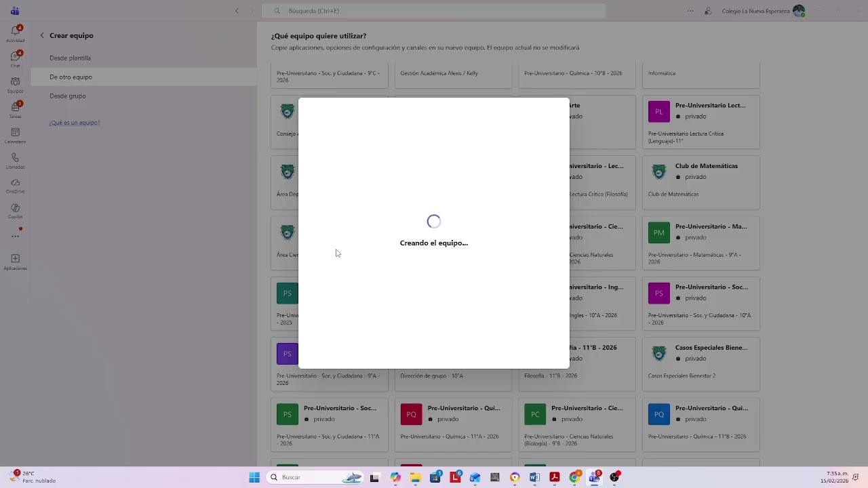Select the Club de Matemáticas team logo
Screen dimensions: 868x488
[x=659, y=171]
